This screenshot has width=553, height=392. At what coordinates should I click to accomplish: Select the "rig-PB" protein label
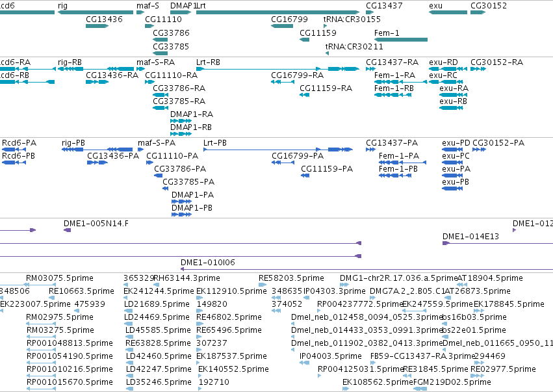pos(73,143)
